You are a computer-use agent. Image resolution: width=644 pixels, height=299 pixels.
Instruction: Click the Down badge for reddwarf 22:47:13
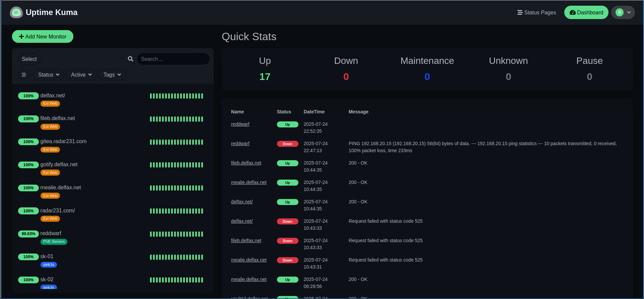[x=287, y=144]
